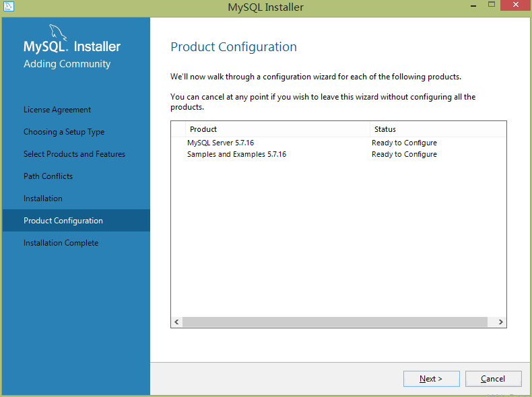Image resolution: width=532 pixels, height=397 pixels.
Task: Select the Installation step in sidebar
Action: (x=43, y=199)
